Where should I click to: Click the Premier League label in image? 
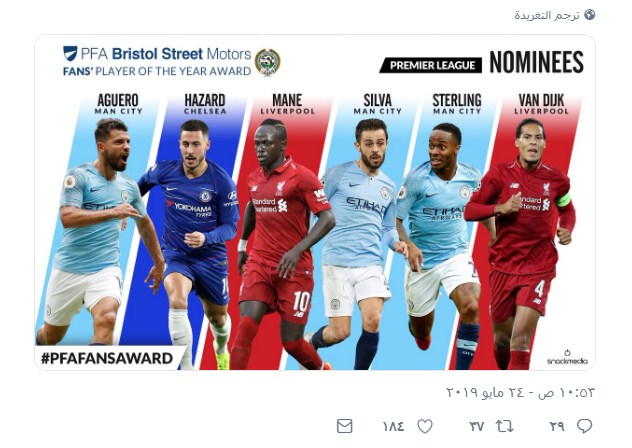[x=431, y=65]
